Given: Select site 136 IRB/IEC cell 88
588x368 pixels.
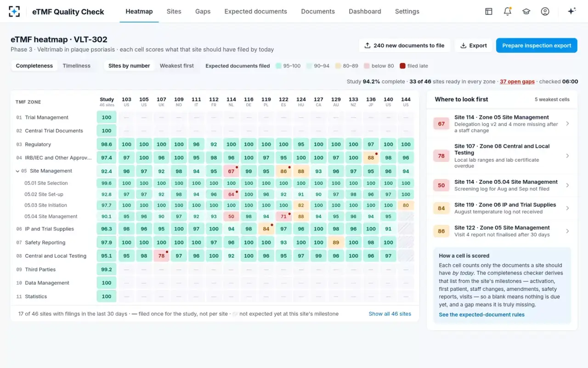Looking at the screenshot, I should 371,158.
